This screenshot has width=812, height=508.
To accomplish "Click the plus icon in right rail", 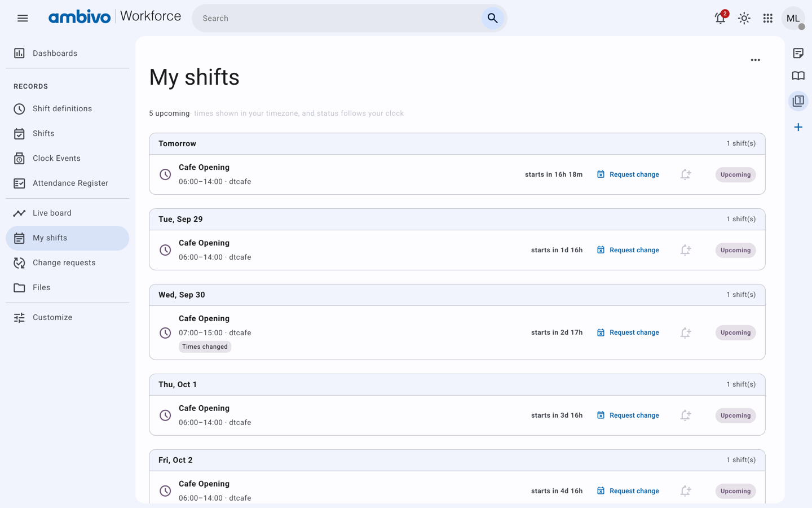I will (798, 127).
